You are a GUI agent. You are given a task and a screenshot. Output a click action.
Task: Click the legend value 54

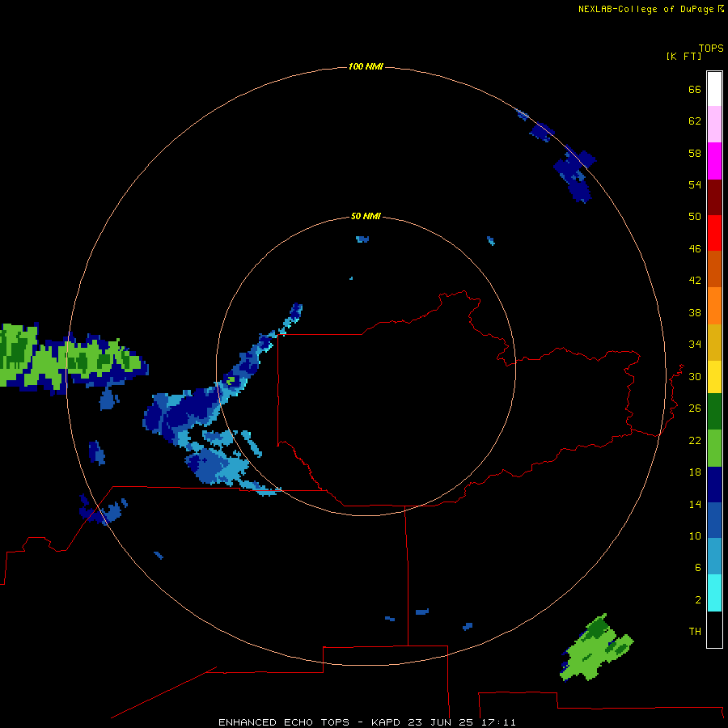pos(695,184)
